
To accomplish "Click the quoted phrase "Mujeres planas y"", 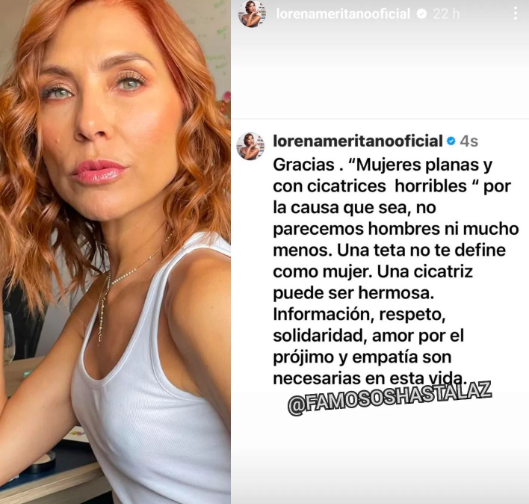I will coord(420,165).
